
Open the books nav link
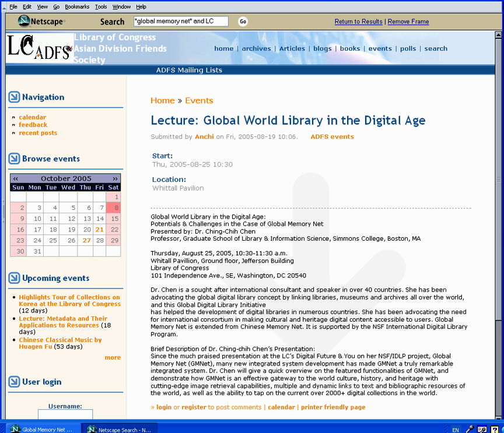tap(350, 48)
